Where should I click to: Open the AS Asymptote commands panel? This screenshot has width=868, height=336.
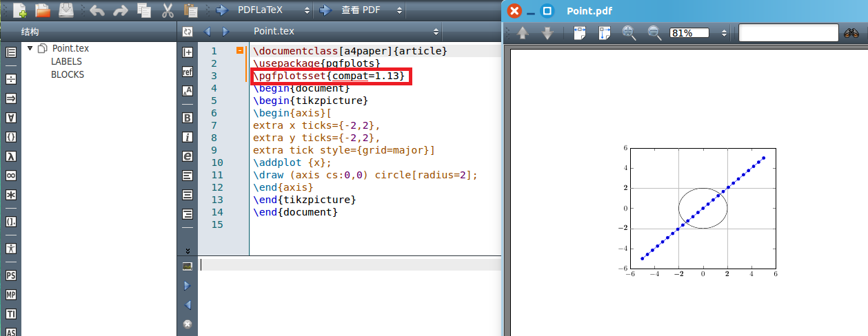(11, 332)
